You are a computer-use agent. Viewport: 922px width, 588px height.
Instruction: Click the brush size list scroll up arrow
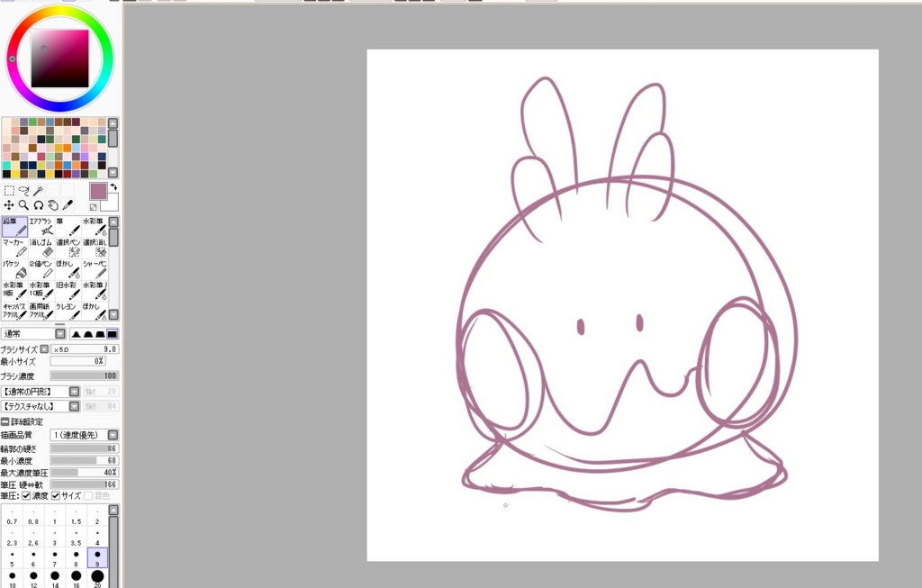[x=113, y=509]
